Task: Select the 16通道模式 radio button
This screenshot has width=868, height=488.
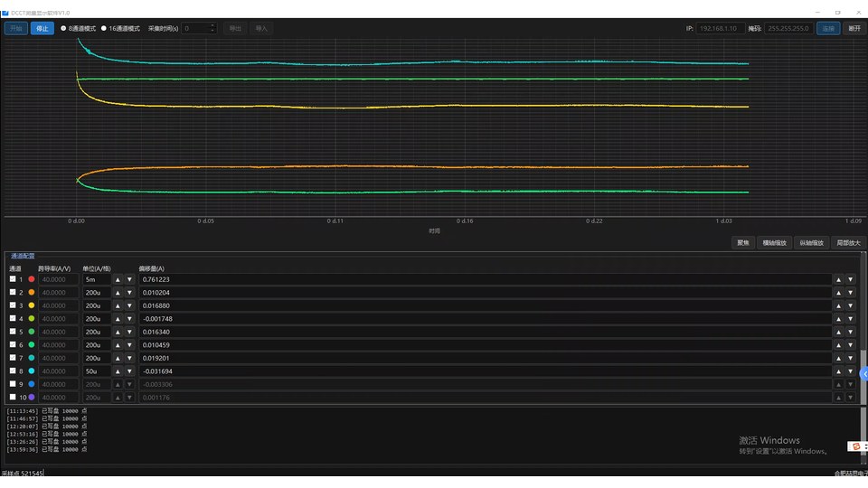Action: coord(103,28)
